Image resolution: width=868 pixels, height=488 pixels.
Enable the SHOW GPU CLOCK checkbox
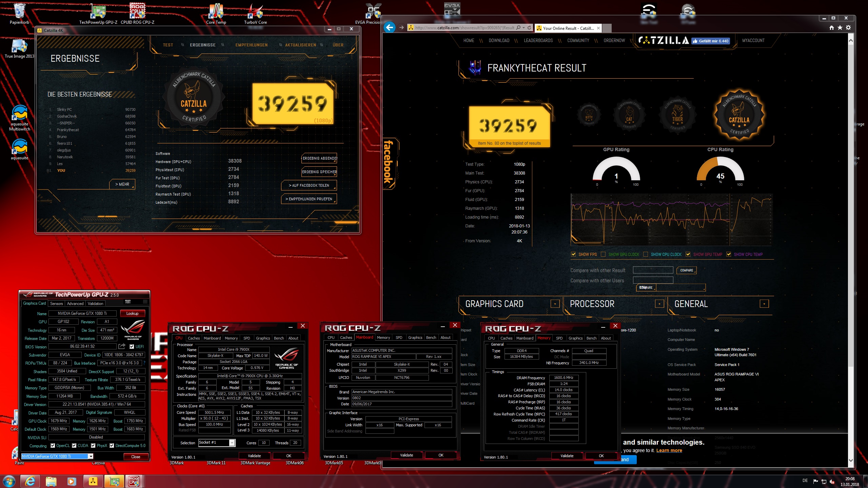603,254
